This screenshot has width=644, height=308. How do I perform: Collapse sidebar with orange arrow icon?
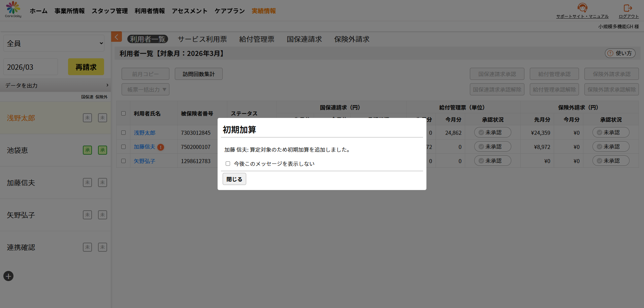tap(116, 37)
